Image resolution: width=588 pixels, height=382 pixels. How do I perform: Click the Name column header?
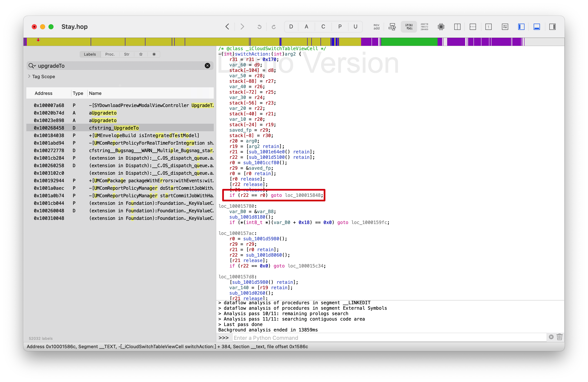tap(95, 93)
